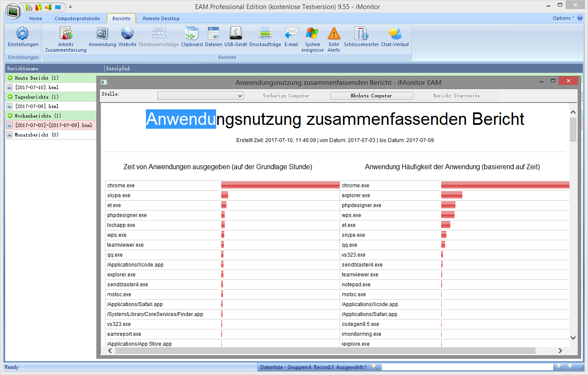Viewport: 588px width, 375px height.
Task: Open Arbeits Zusammenfassung report
Action: point(65,34)
